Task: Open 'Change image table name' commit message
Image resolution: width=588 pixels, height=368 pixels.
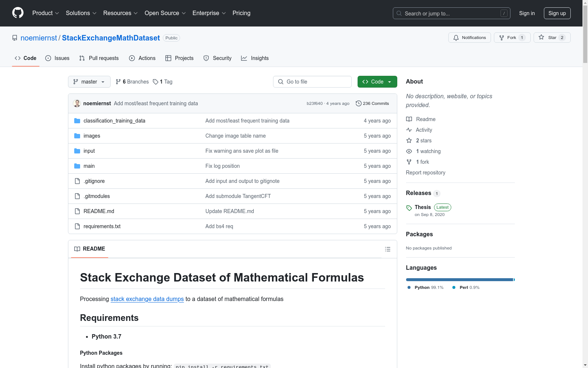Action: tap(236, 136)
